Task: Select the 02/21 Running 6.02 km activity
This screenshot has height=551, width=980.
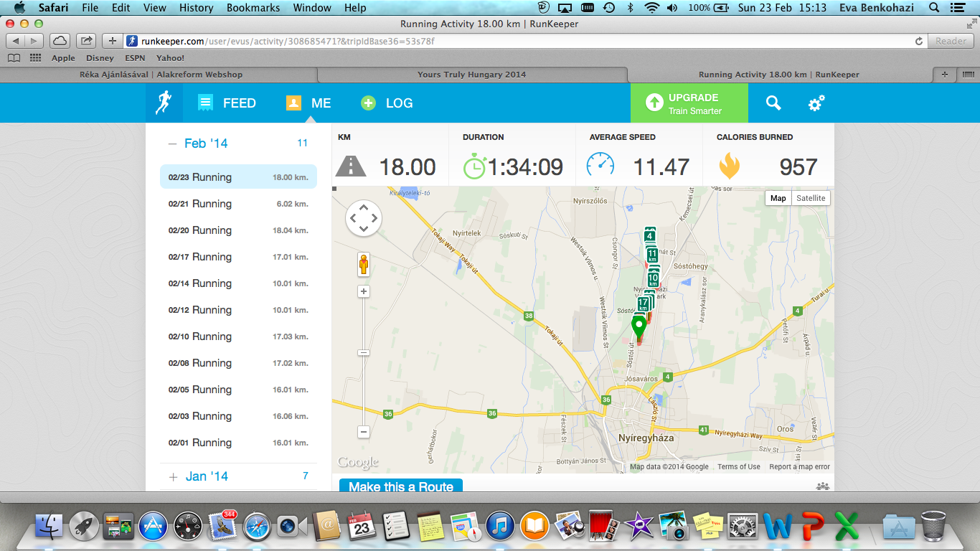Action: [x=238, y=204]
